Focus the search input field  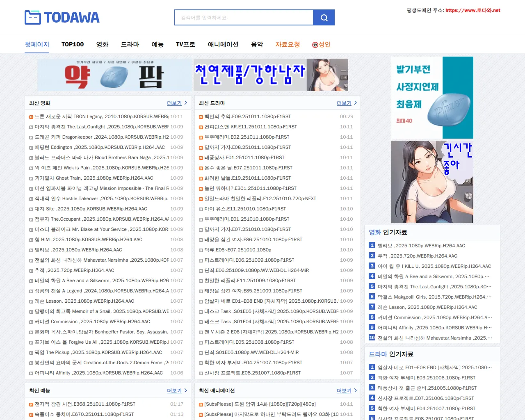pos(244,18)
